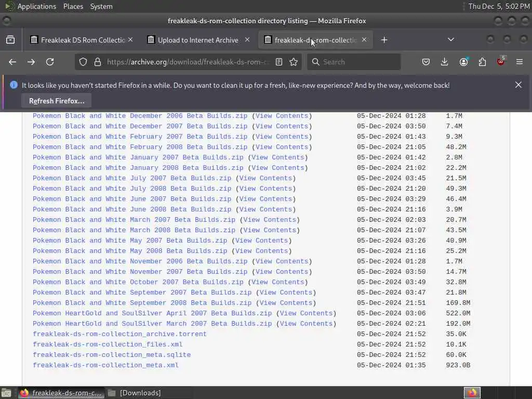Toggle reader view in address bar
This screenshot has width=532, height=399.
(x=279, y=62)
